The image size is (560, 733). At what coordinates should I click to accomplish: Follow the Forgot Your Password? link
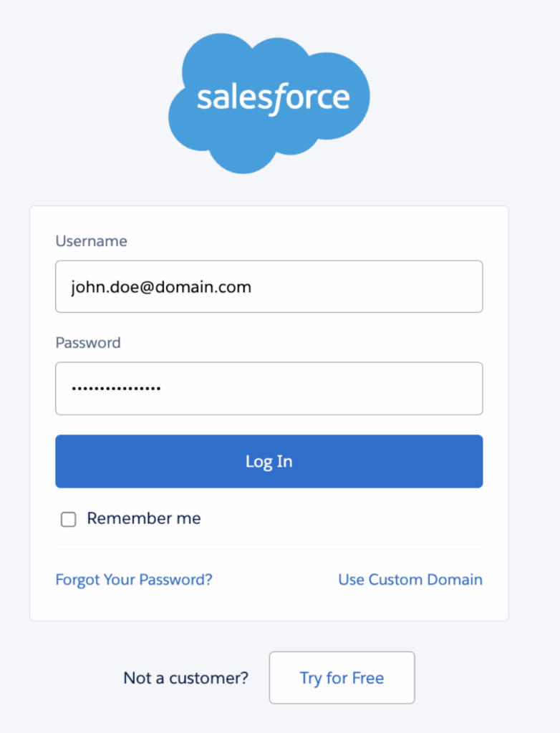[134, 579]
